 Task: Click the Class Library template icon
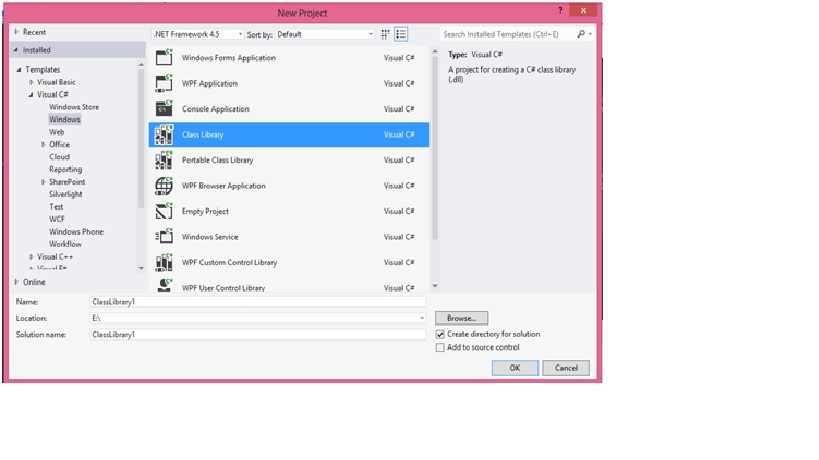point(163,134)
